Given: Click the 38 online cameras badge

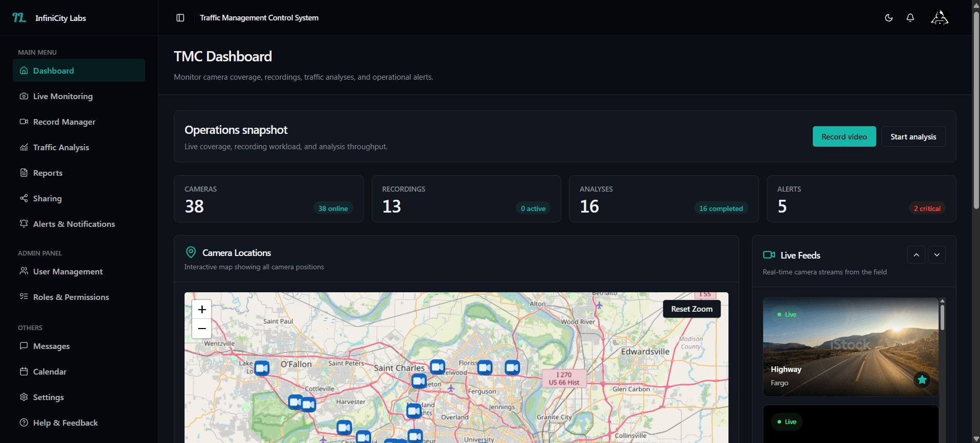Looking at the screenshot, I should pyautogui.click(x=333, y=208).
